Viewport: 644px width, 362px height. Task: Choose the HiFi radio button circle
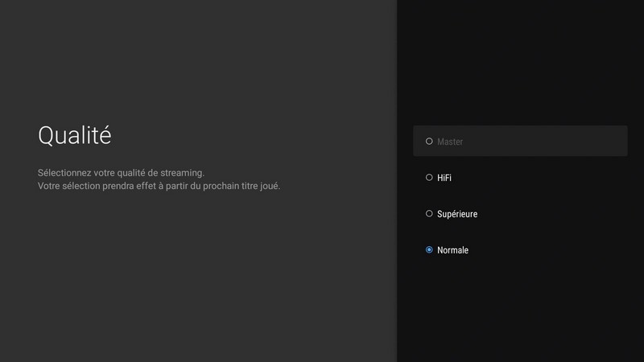pyautogui.click(x=429, y=178)
